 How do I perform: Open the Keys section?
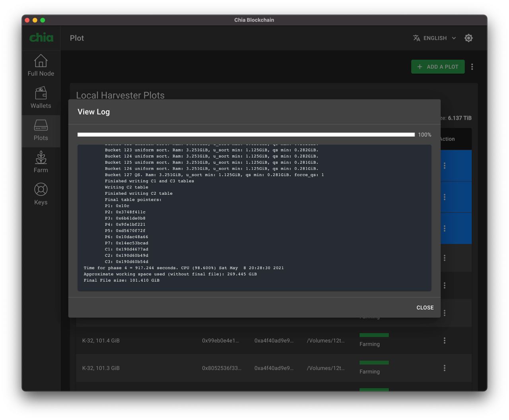[x=41, y=194]
